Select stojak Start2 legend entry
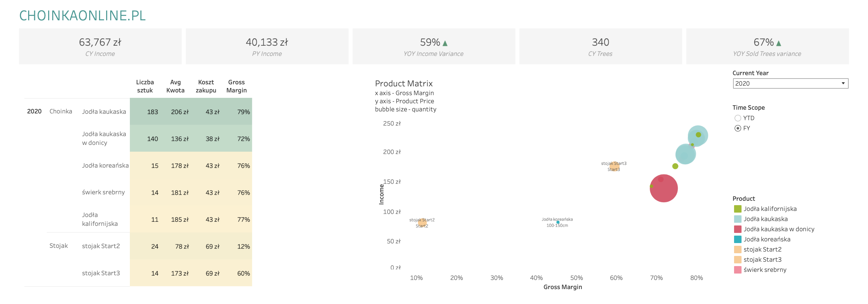 (762, 249)
